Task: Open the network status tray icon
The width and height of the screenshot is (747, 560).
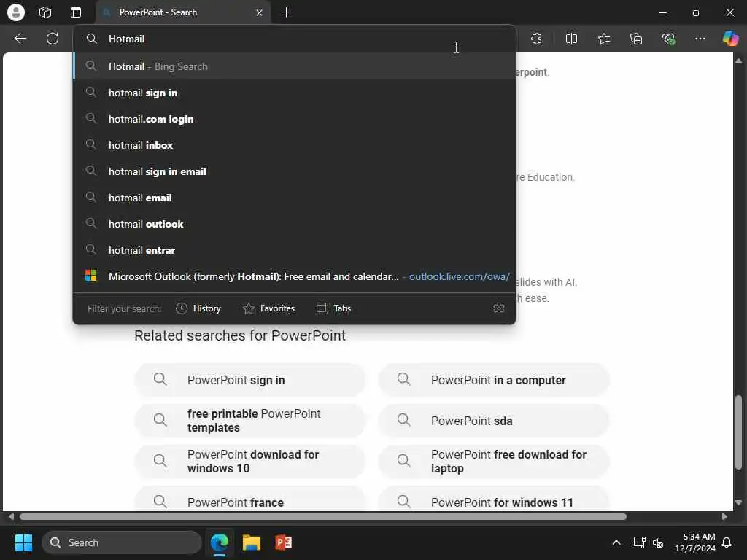Action: point(639,542)
